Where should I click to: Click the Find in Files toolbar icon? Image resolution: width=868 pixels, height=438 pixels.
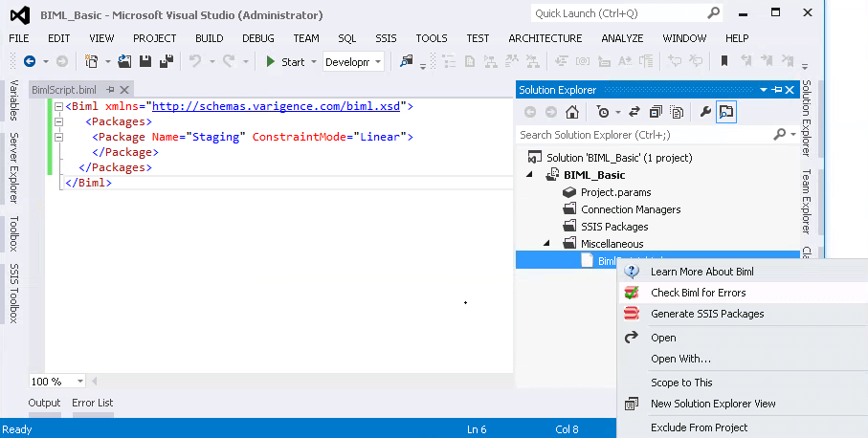pyautogui.click(x=407, y=61)
